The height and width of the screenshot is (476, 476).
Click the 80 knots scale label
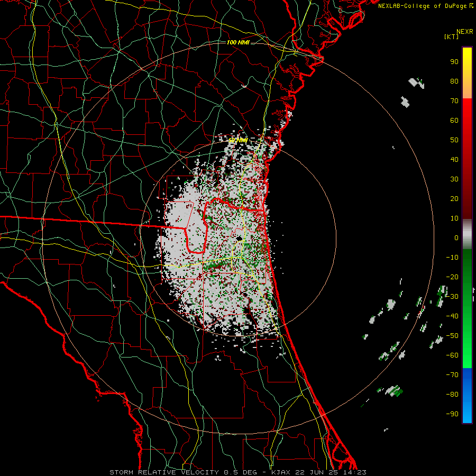click(x=454, y=81)
